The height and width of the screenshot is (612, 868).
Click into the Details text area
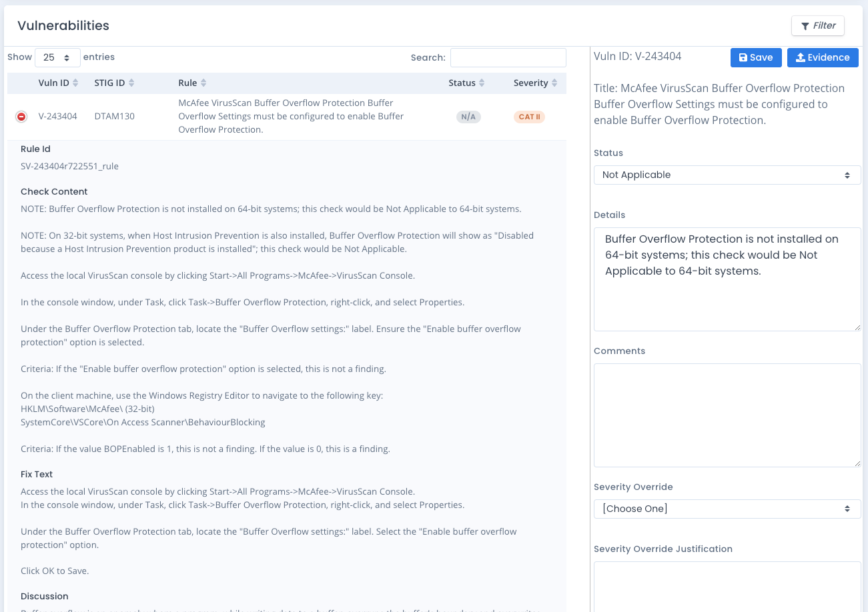[x=727, y=279]
